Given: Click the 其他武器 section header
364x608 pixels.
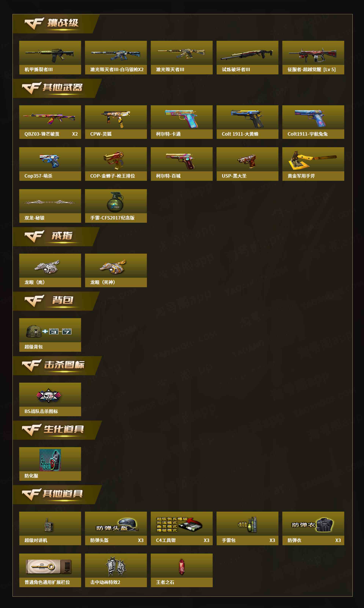Looking at the screenshot, I should pyautogui.click(x=57, y=88).
